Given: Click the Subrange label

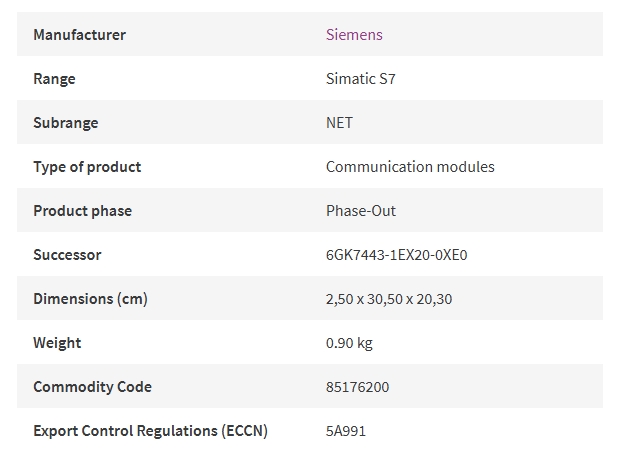Looking at the screenshot, I should [66, 123].
